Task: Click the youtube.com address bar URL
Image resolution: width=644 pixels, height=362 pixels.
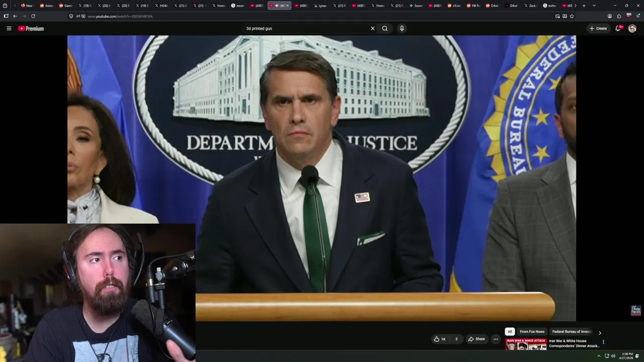Action: click(x=120, y=17)
